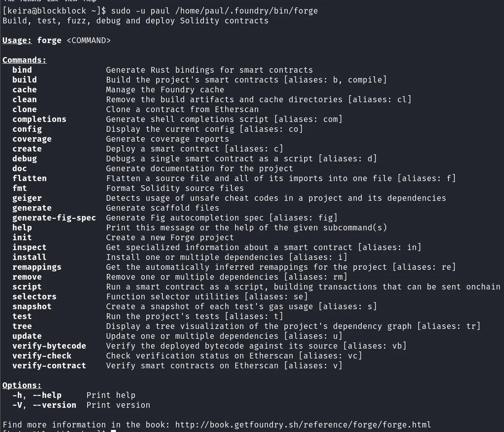Open the partially visible Actions menu

coord(30,1)
